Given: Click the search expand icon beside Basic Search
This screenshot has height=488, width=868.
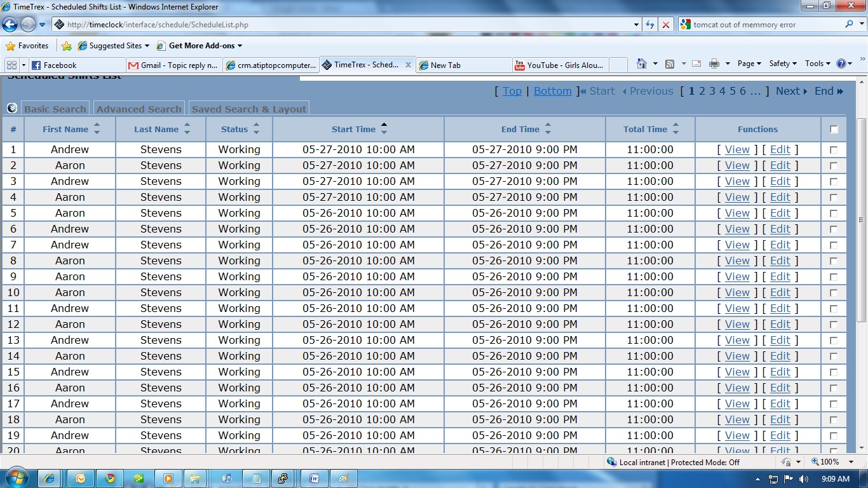Looking at the screenshot, I should [x=12, y=108].
